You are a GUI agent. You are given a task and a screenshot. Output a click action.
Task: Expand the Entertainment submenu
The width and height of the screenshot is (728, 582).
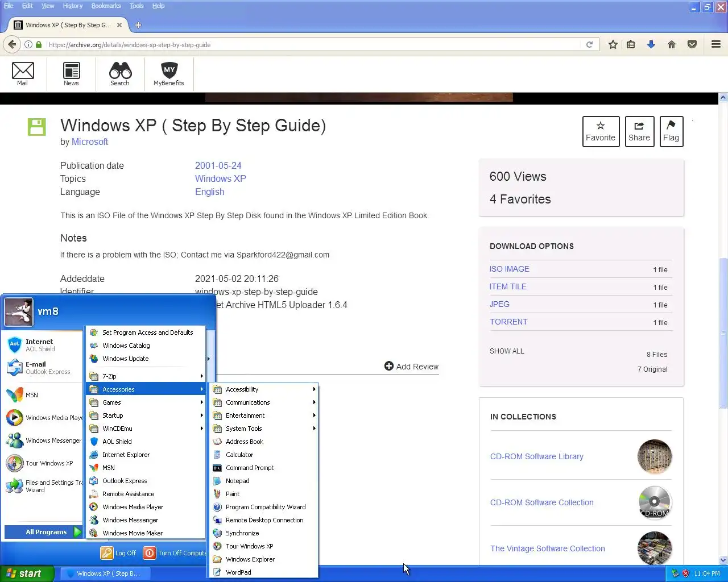tap(264, 415)
